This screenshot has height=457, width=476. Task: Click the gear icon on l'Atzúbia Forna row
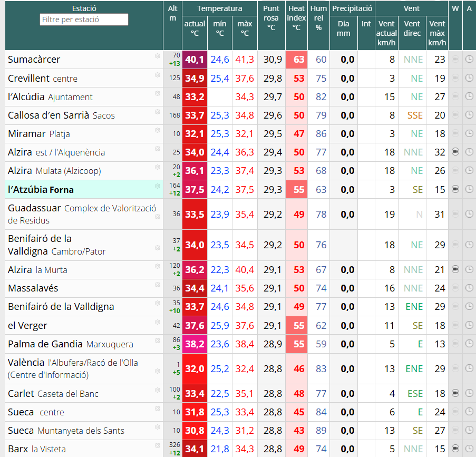[x=158, y=186]
